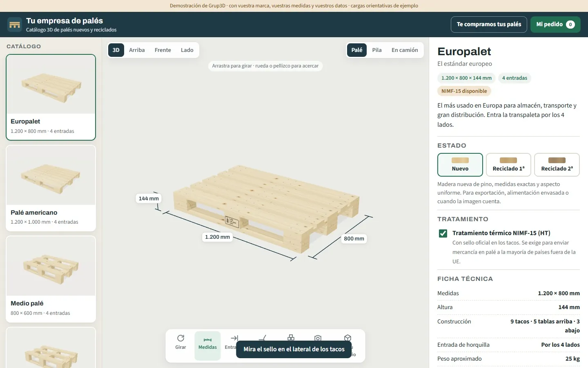Click the cube icon in toolbar
588x368 pixels.
pyautogui.click(x=347, y=338)
